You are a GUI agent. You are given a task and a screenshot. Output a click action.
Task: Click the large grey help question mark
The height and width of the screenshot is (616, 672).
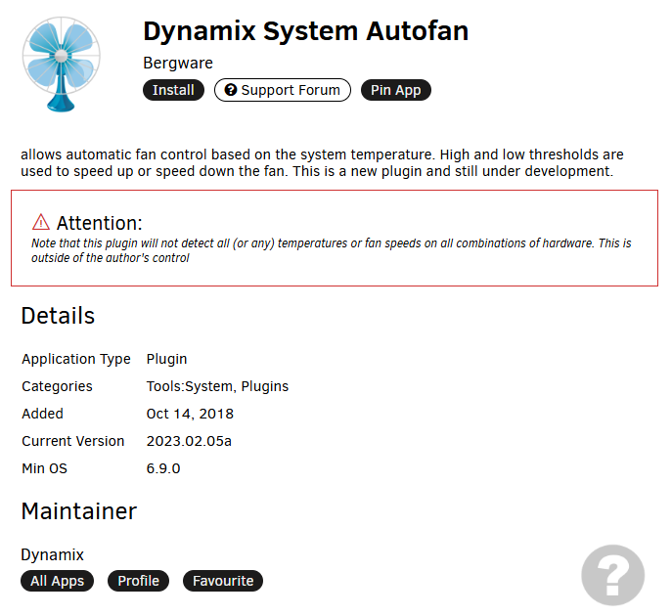coord(613,575)
